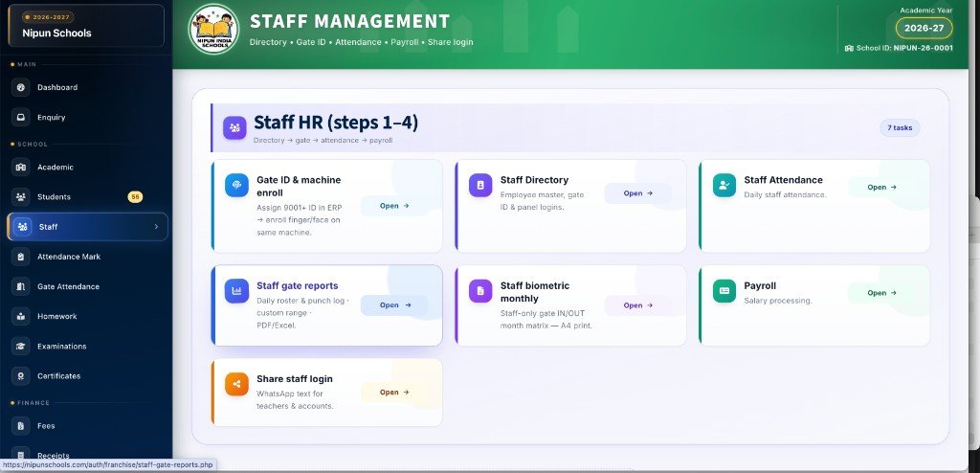Open Gate Attendance menu item
Image resolution: width=980 pixels, height=473 pixels.
coord(86,286)
